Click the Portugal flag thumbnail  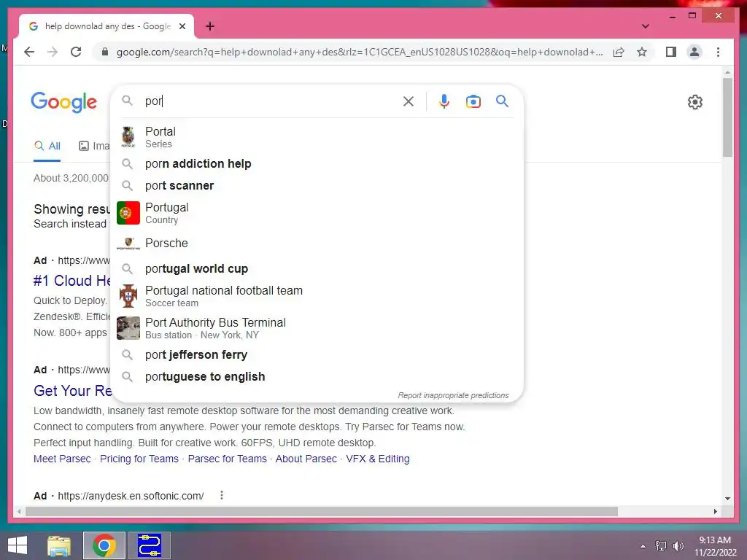click(x=128, y=213)
